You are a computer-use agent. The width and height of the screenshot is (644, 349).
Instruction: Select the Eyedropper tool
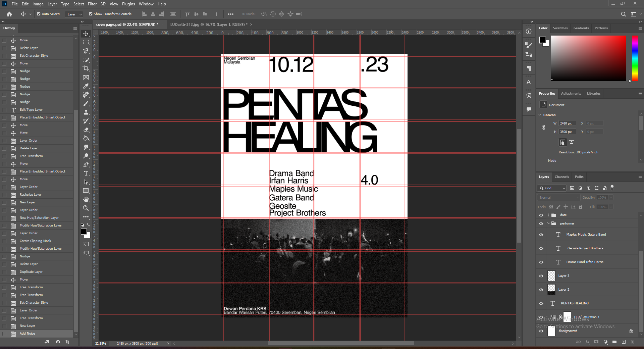click(86, 86)
